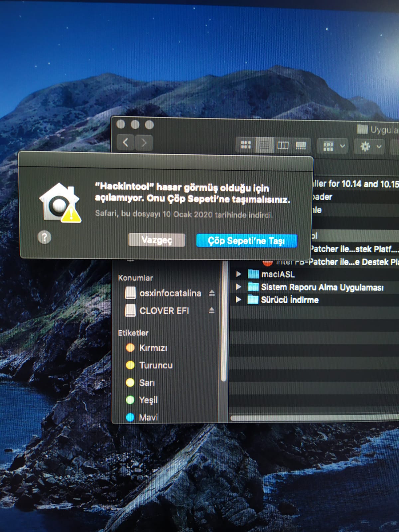Go back in Finder window
399x532 pixels.
[126, 143]
